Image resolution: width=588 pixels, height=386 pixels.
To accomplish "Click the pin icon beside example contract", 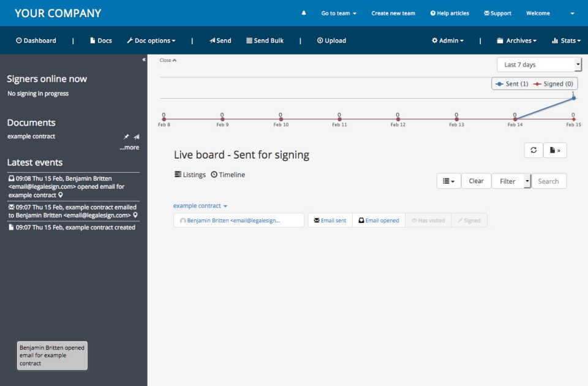I will pos(126,137).
